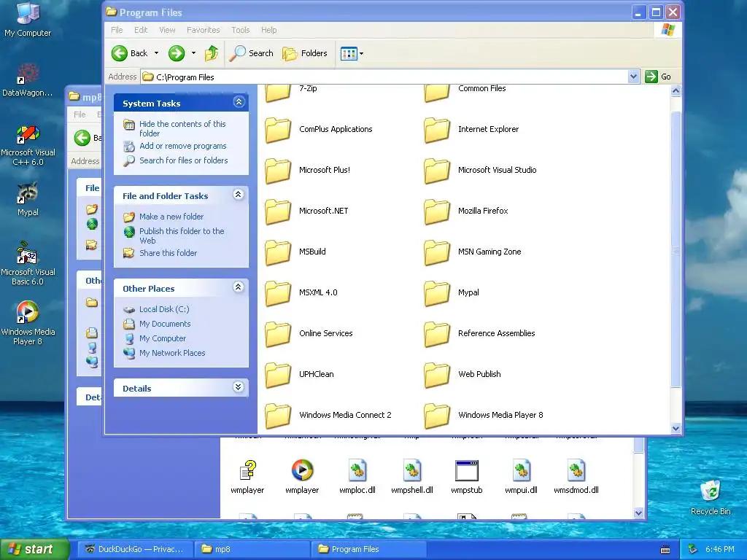Screen dimensions: 747x560
Task: Open the Windows Start menu
Action: click(34, 549)
